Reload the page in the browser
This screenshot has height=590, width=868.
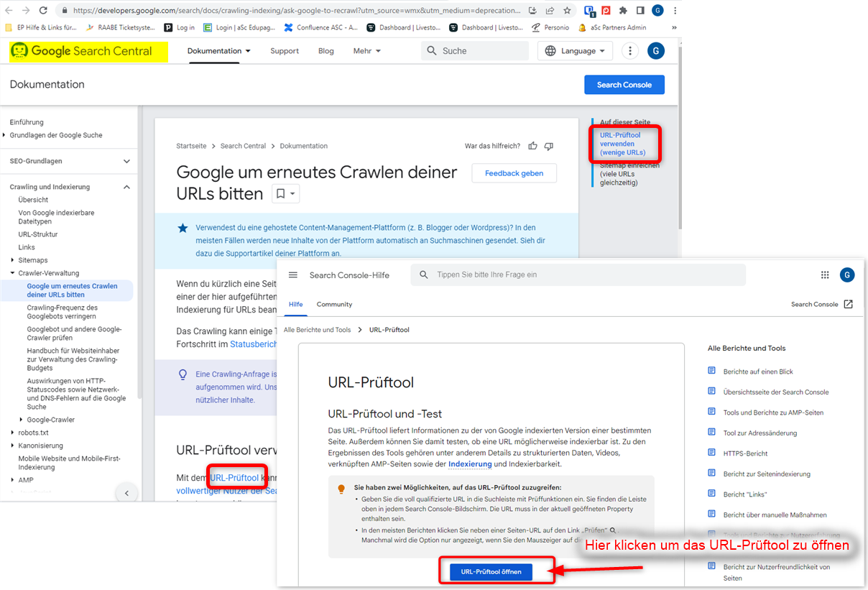tap(43, 11)
